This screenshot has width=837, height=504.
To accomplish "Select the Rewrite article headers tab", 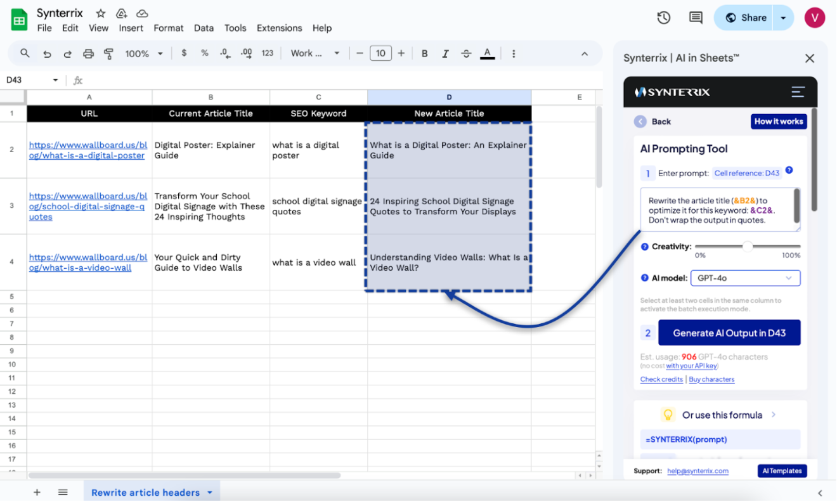I will click(145, 493).
